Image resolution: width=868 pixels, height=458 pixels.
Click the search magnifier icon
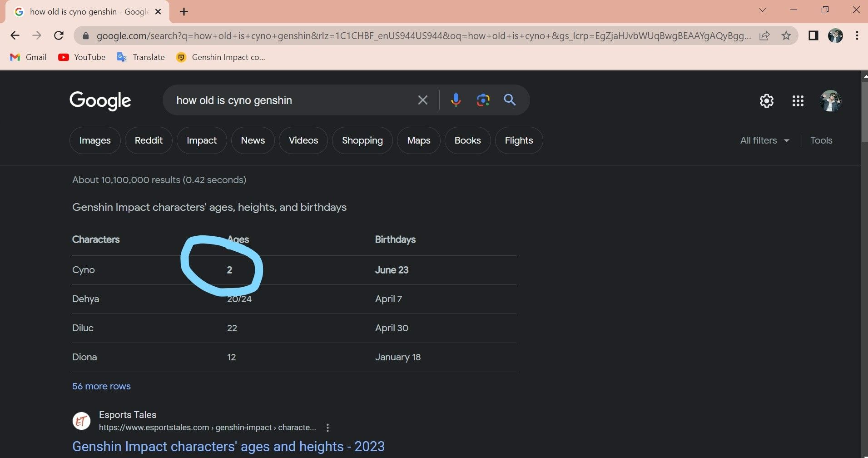[x=510, y=100]
